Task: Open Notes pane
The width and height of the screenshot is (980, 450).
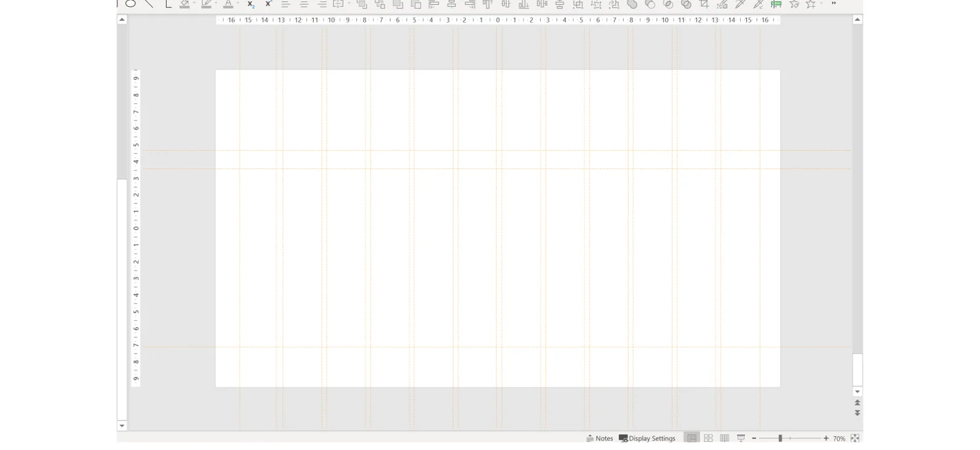Action: tap(600, 438)
